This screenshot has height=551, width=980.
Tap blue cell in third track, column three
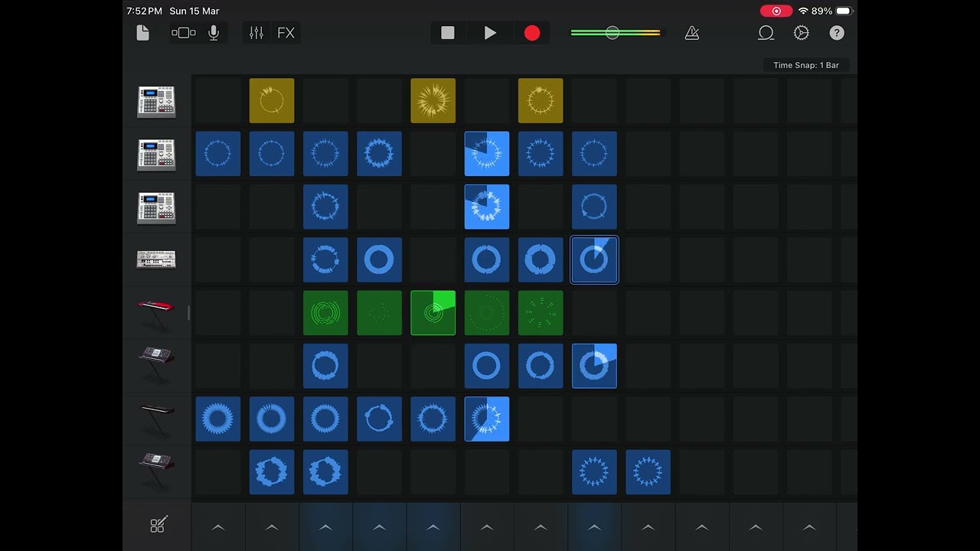point(325,207)
